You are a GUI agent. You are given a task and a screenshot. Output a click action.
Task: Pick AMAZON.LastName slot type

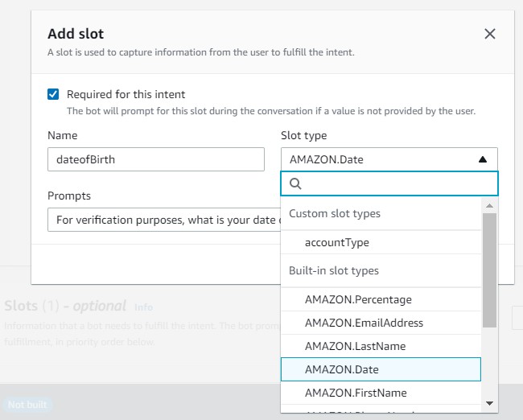(x=381, y=346)
